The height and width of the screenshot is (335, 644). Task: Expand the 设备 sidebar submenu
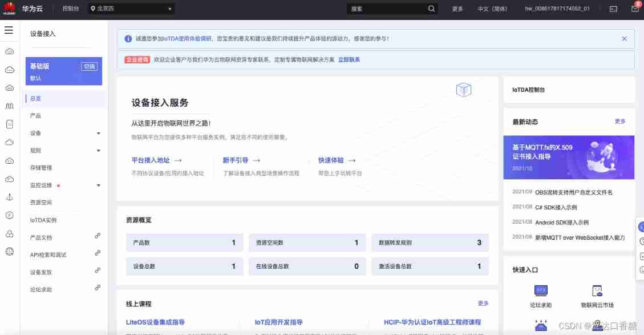[98, 134]
